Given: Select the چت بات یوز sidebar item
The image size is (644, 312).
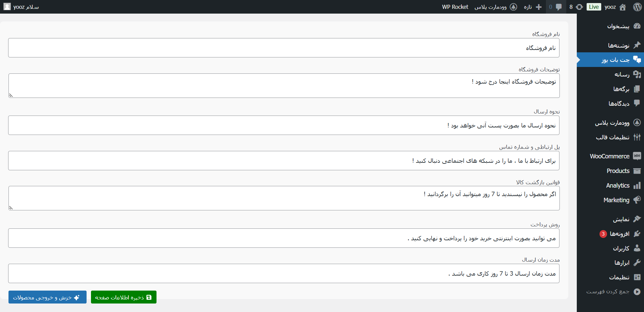Looking at the screenshot, I should 610,59.
